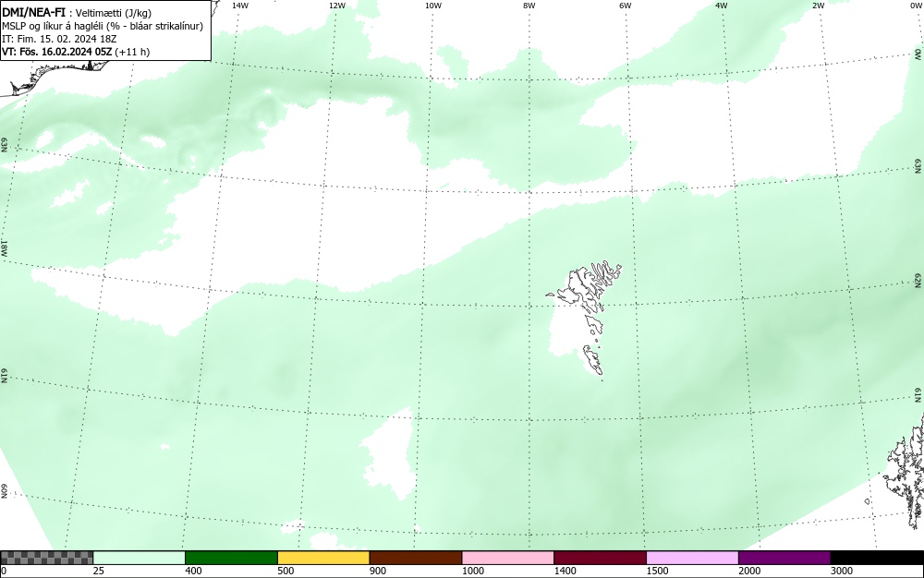The height and width of the screenshot is (578, 924).
Task: Click the Shetland Islands outline
Action: pyautogui.click(x=905, y=471)
